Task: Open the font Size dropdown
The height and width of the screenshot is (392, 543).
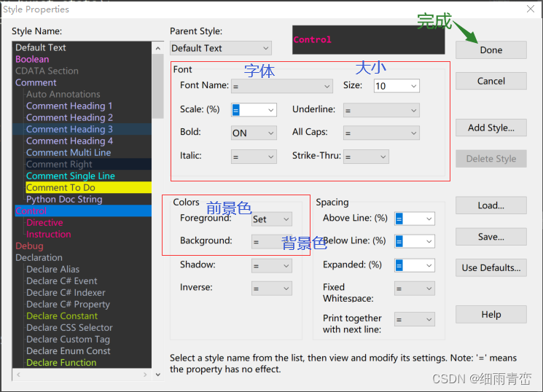Action: pyautogui.click(x=396, y=86)
